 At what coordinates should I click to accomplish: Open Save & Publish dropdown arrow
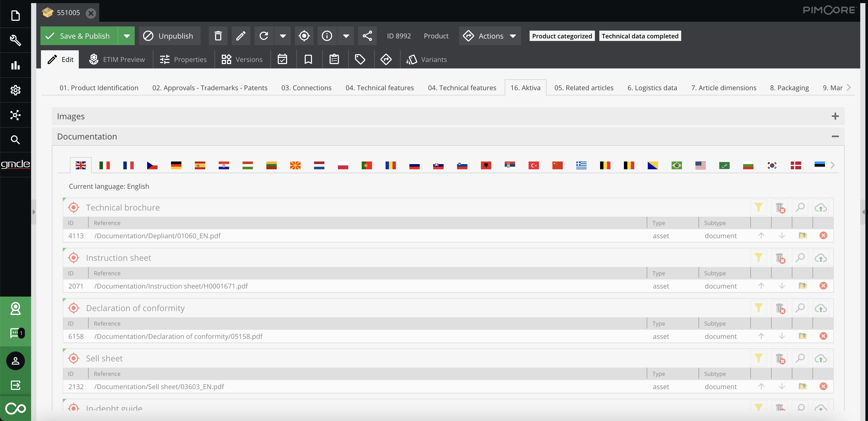[127, 36]
